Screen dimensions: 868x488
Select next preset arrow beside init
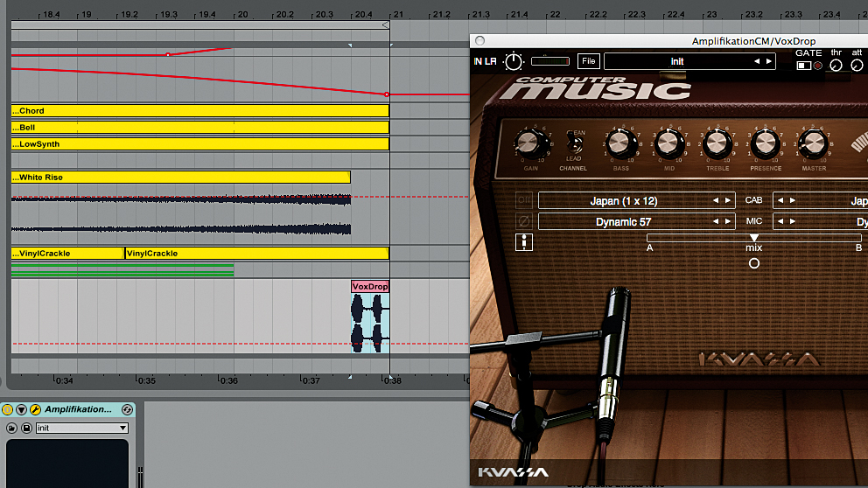coord(769,61)
